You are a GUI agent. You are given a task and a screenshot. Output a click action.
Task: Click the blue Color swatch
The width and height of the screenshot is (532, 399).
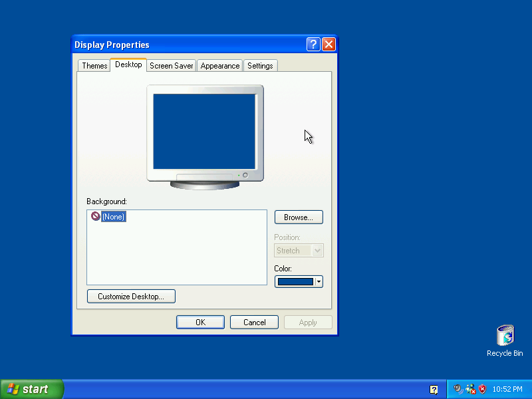tap(295, 281)
